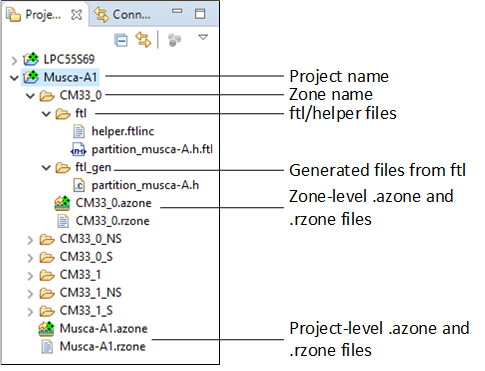This screenshot has width=485, height=371.
Task: Click the CM33_0_NS folder icon
Action: [47, 239]
